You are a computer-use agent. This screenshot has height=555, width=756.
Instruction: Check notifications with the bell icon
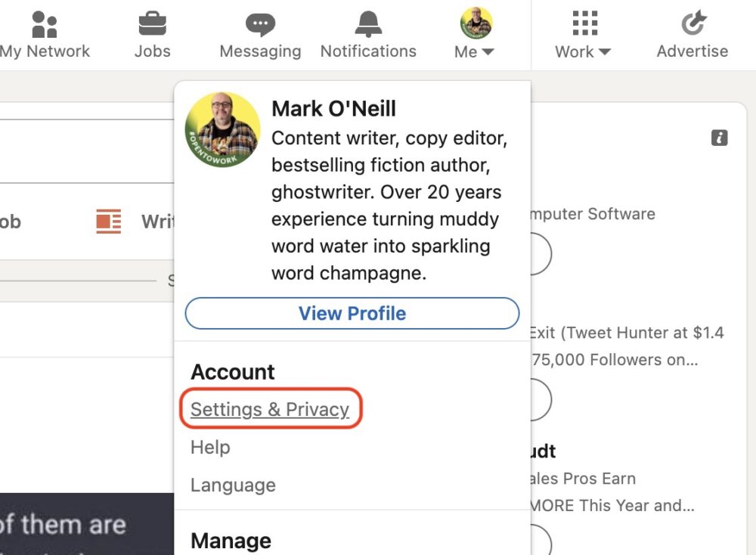[367, 23]
